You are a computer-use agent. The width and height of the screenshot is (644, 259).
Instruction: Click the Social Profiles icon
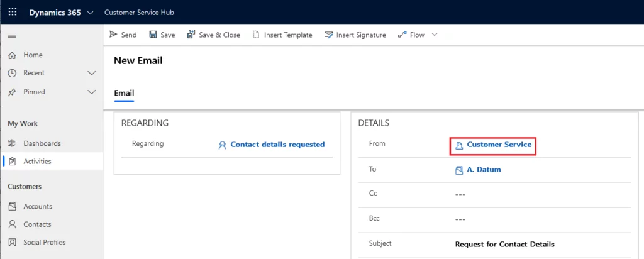[x=13, y=242]
